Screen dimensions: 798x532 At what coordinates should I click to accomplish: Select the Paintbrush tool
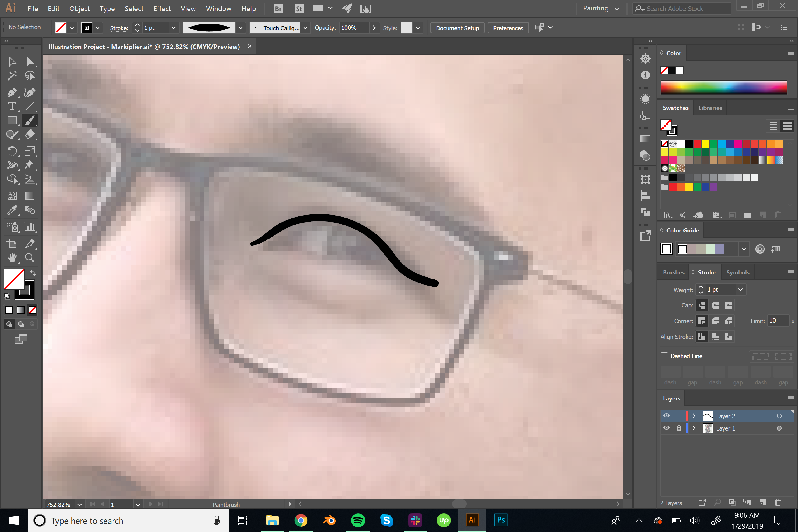pyautogui.click(x=30, y=120)
